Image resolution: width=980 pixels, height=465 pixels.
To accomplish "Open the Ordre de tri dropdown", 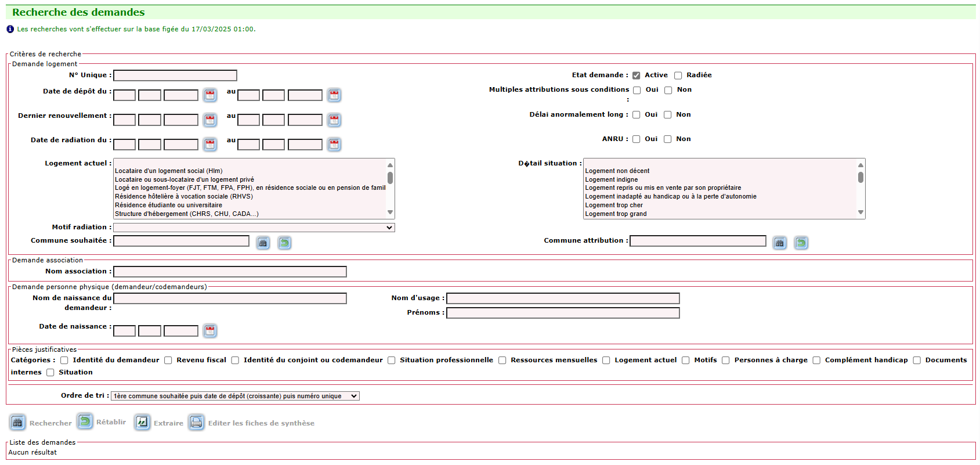I will click(x=235, y=396).
